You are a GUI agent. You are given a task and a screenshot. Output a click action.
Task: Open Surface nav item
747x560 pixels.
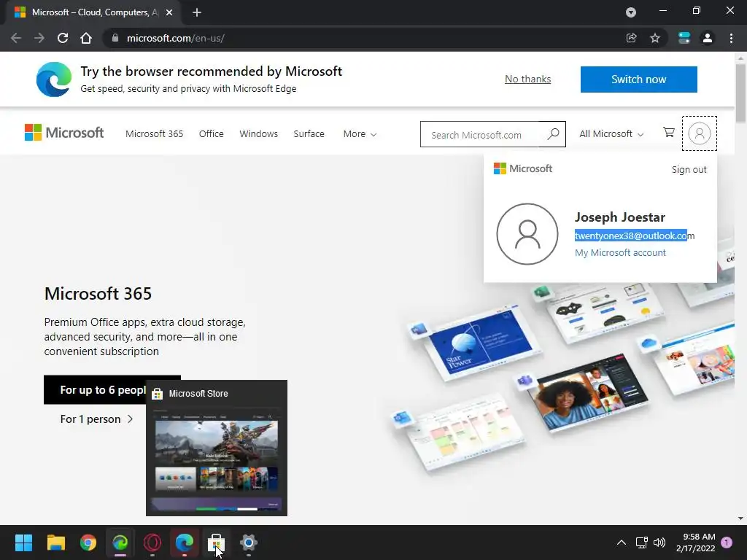point(309,134)
